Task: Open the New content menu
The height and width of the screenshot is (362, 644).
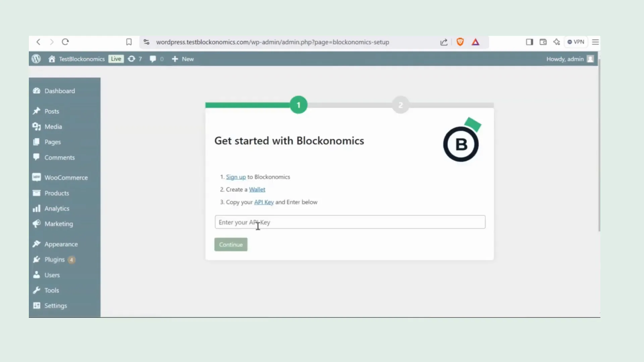Action: (x=183, y=59)
